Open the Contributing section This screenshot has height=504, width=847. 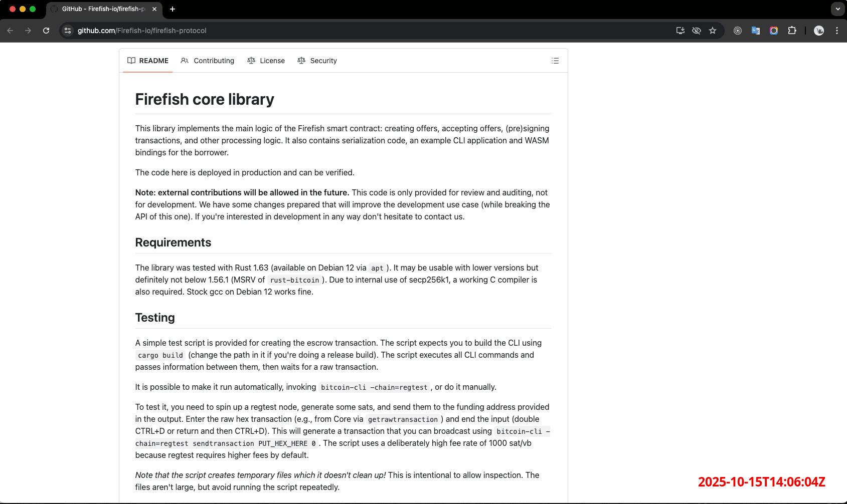point(214,61)
